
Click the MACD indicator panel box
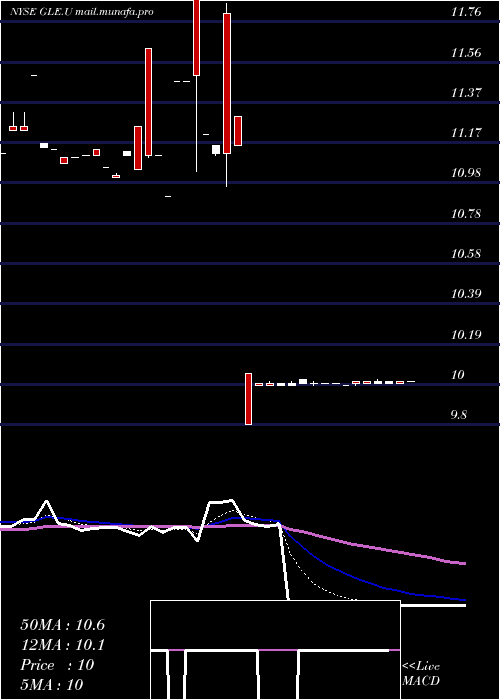click(275, 650)
